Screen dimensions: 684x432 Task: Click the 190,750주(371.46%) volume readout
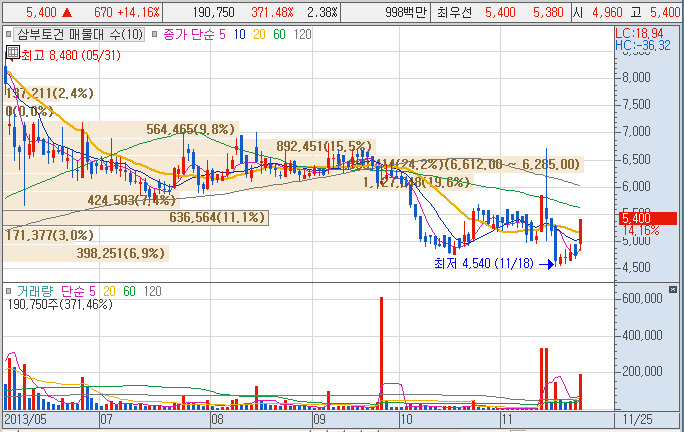(x=60, y=304)
